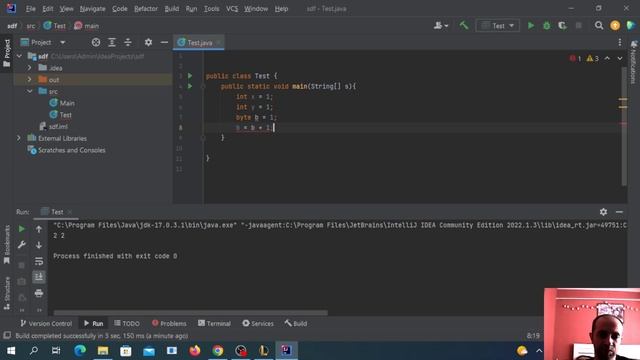Open the Build tool window
This screenshot has height=360, width=640.
coord(296,323)
